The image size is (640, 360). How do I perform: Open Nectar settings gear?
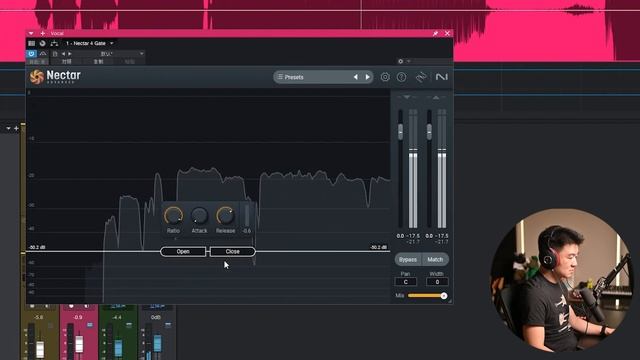[385, 77]
